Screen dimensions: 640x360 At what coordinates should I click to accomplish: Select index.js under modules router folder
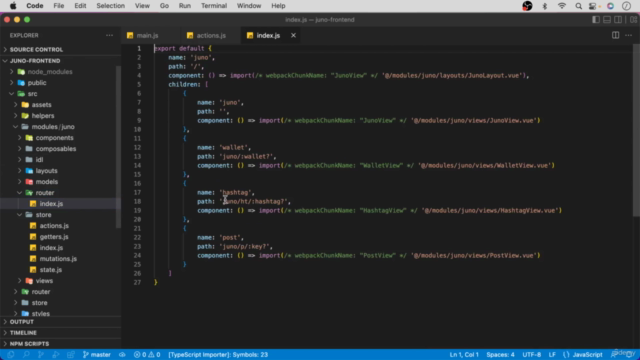click(x=51, y=204)
